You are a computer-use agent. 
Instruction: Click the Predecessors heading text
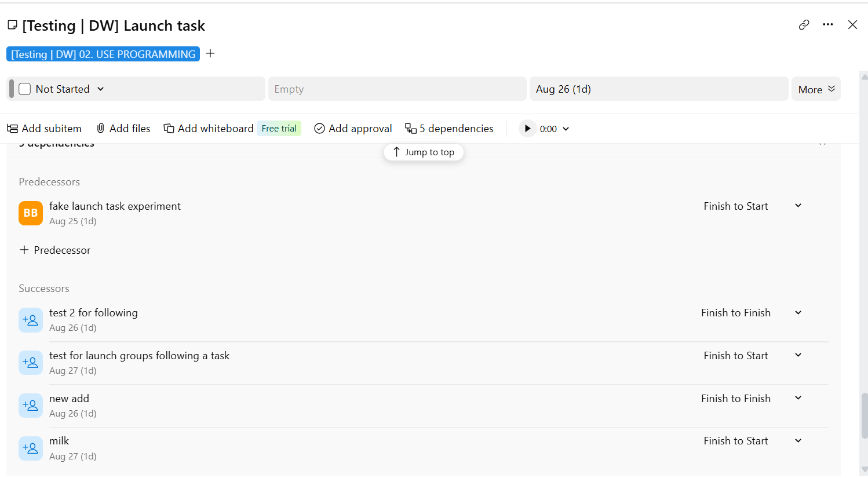(49, 182)
